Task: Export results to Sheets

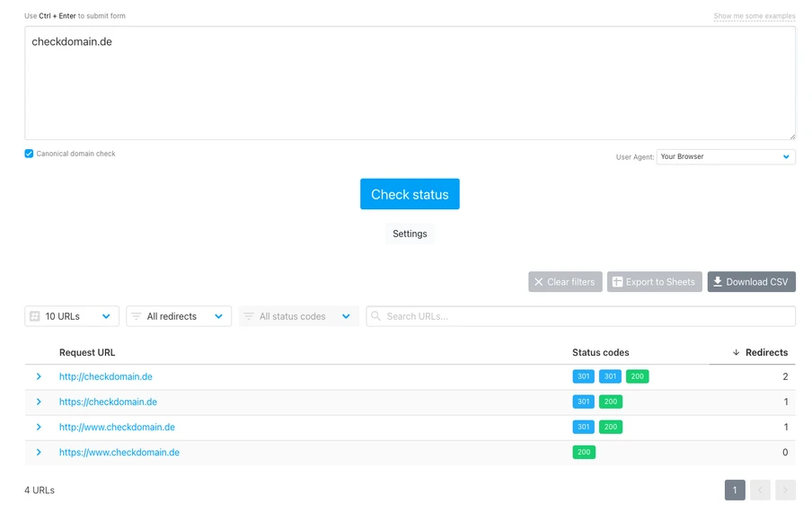Action: pyautogui.click(x=654, y=282)
